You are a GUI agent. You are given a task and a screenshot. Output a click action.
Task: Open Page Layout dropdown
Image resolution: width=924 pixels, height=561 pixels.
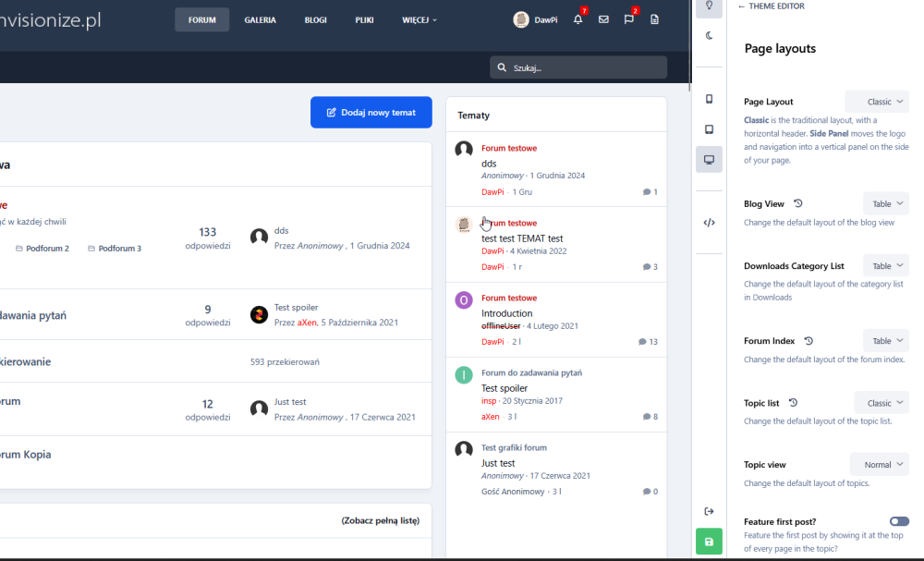tap(877, 102)
